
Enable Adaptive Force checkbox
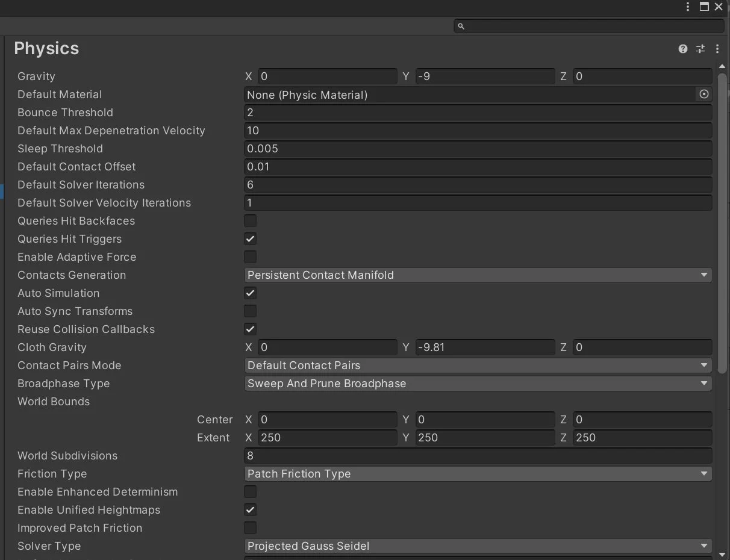[250, 257]
